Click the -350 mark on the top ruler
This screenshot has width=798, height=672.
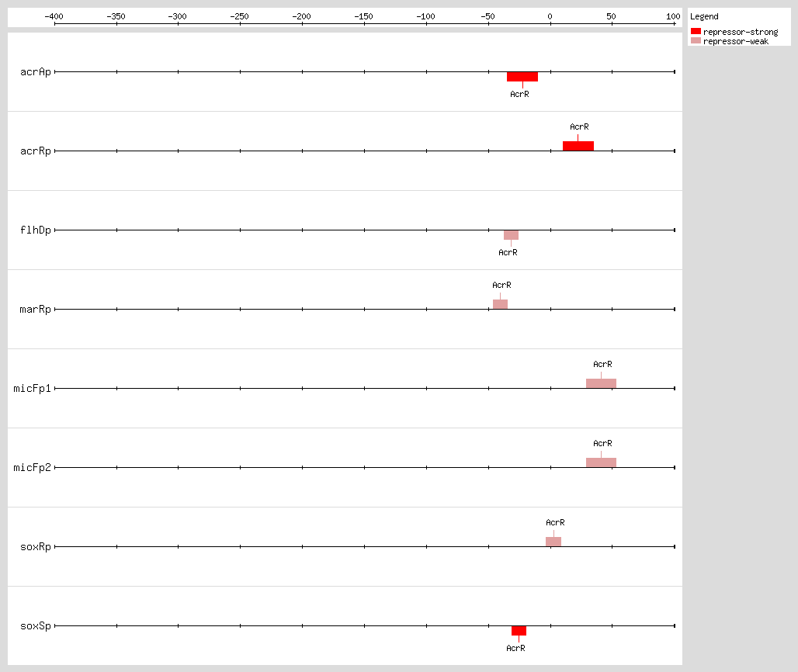[x=116, y=16]
